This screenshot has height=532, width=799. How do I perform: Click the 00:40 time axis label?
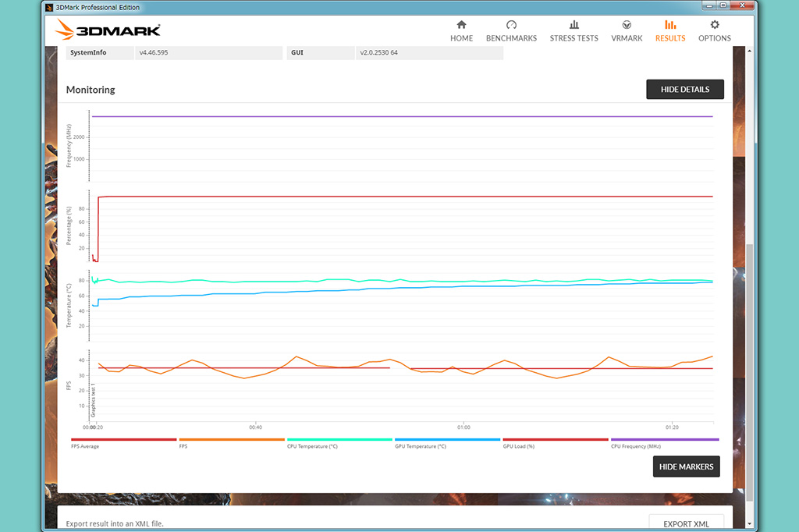pos(255,427)
